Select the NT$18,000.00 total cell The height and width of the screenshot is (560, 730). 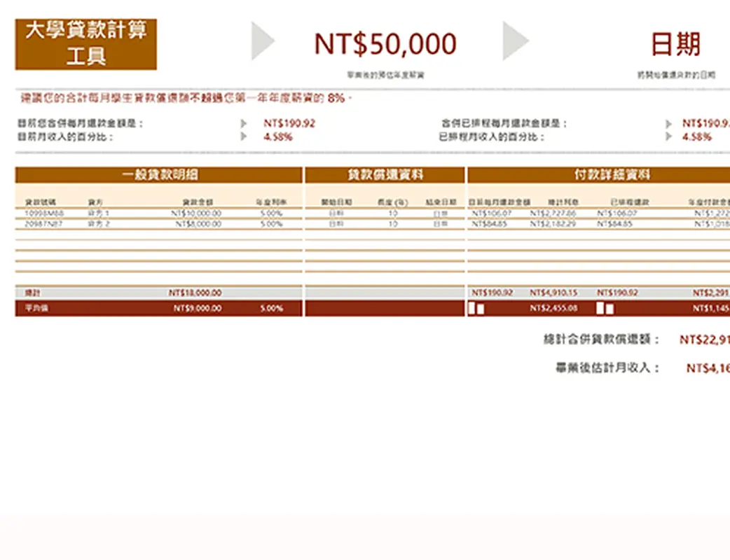[x=195, y=293]
